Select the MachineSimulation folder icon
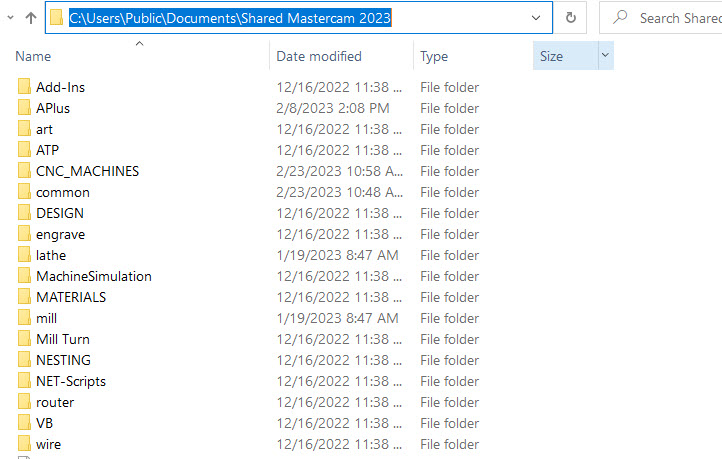The image size is (722, 459). [x=24, y=276]
